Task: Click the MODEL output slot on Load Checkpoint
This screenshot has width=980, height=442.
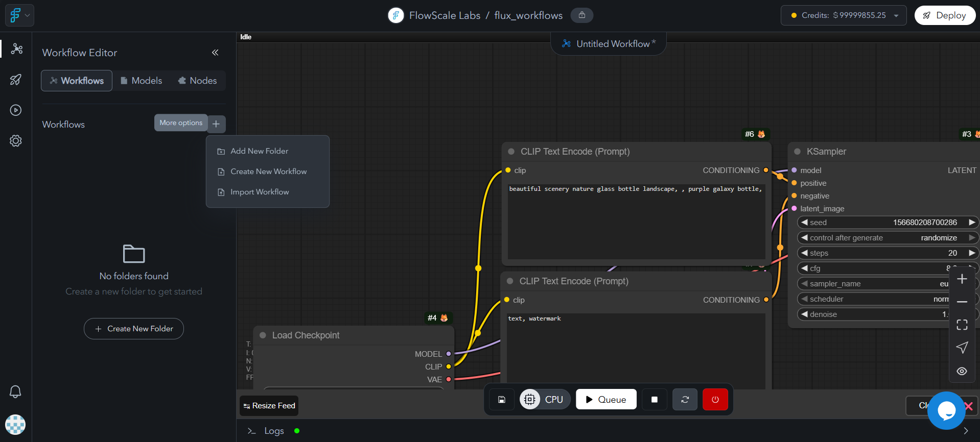Action: (449, 354)
